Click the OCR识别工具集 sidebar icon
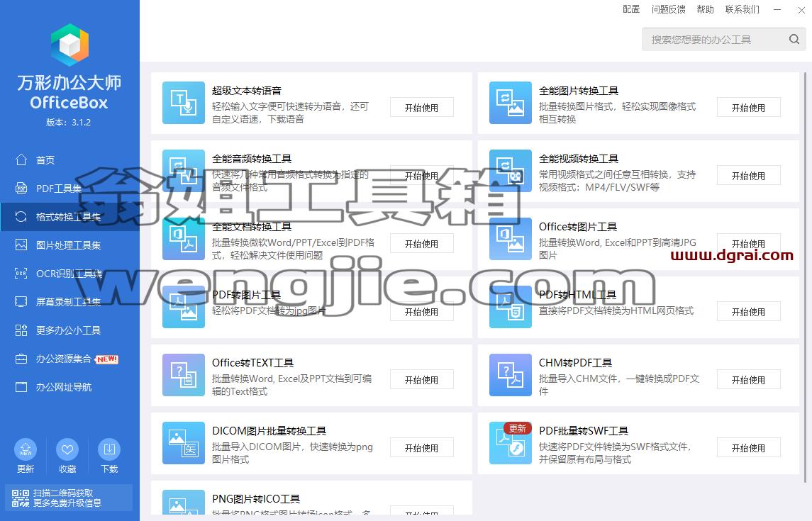The height and width of the screenshot is (521, 812). coord(21,273)
